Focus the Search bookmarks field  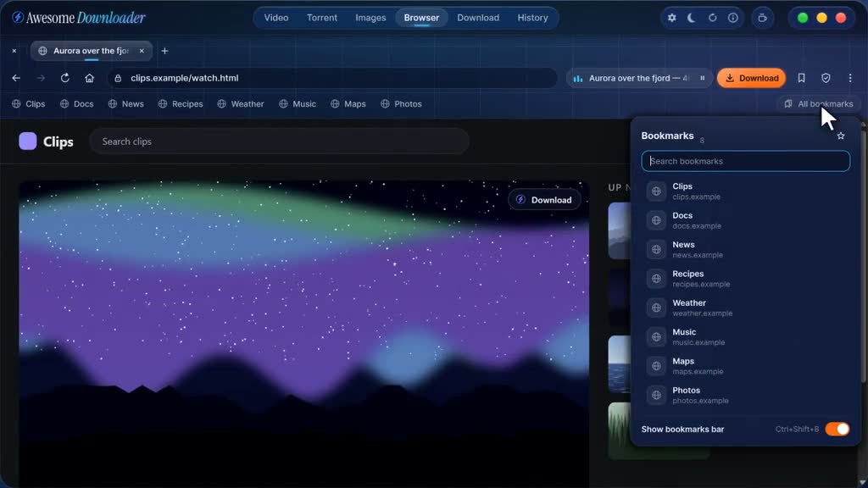point(746,162)
